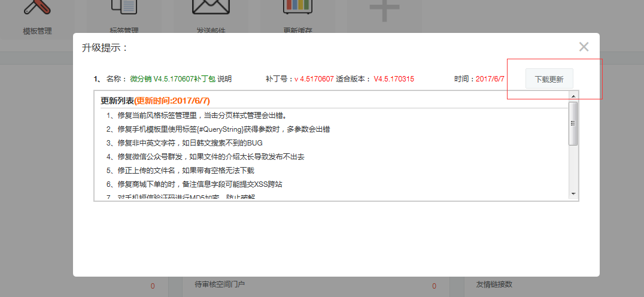Click the update list scrollbar thumb
The height and width of the screenshot is (297, 644).
[573, 123]
